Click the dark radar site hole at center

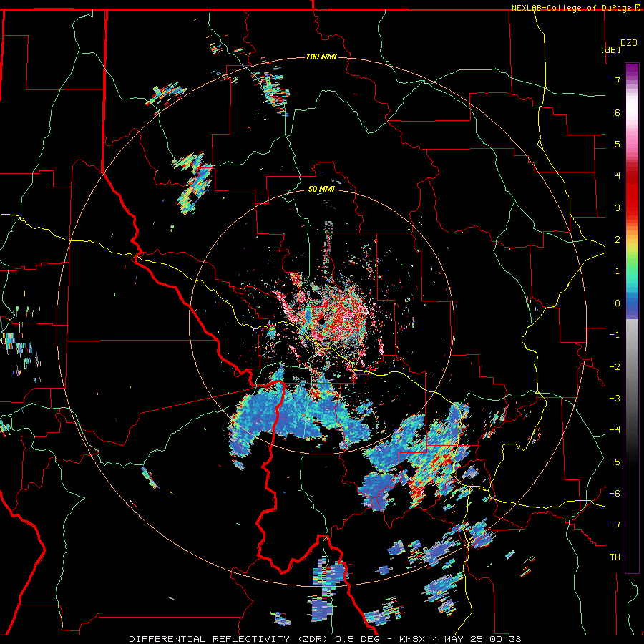[x=321, y=321]
